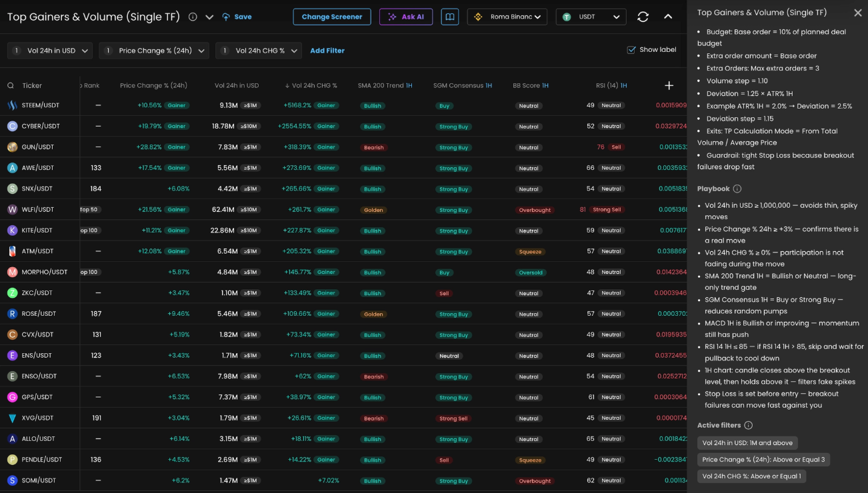Expand chevron next to screener title
The width and height of the screenshot is (868, 493).
(209, 17)
